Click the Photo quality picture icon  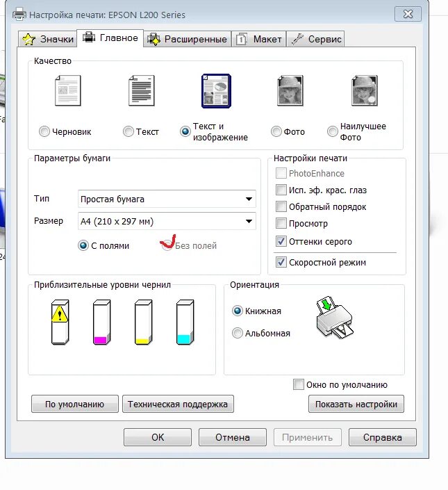click(290, 90)
